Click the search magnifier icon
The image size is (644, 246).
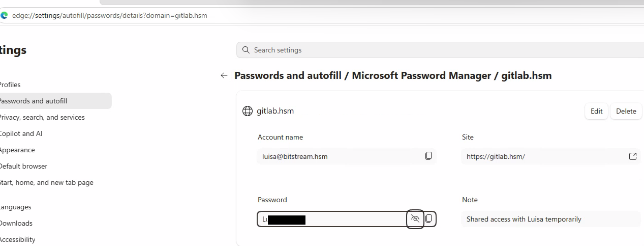(246, 50)
